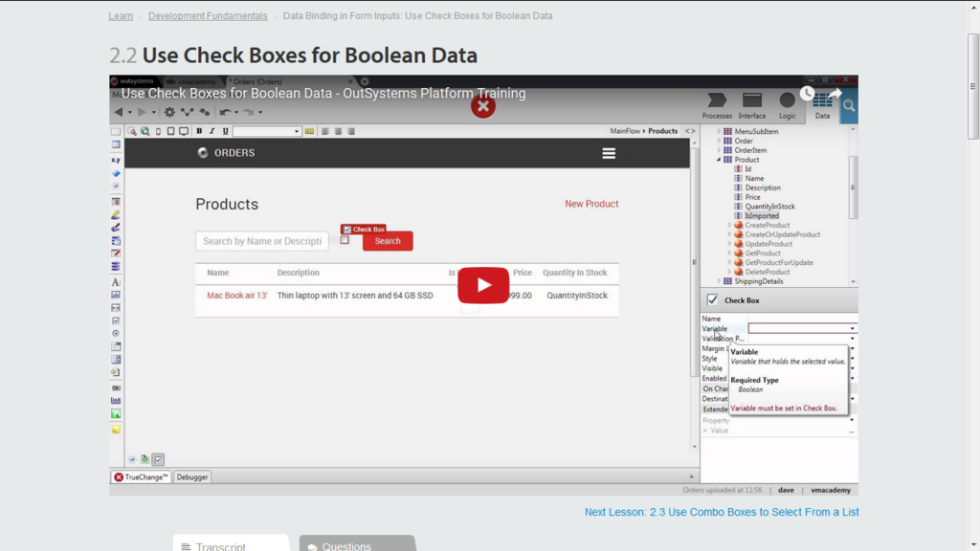Click the search magnifier in Service Studio
This screenshot has height=551, width=980.
point(849,105)
